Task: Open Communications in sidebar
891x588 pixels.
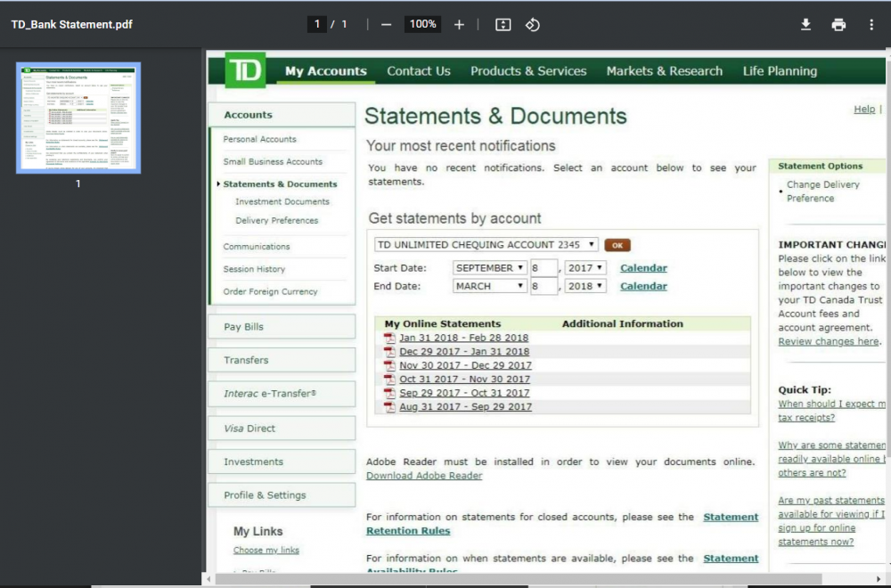Action: pos(257,247)
